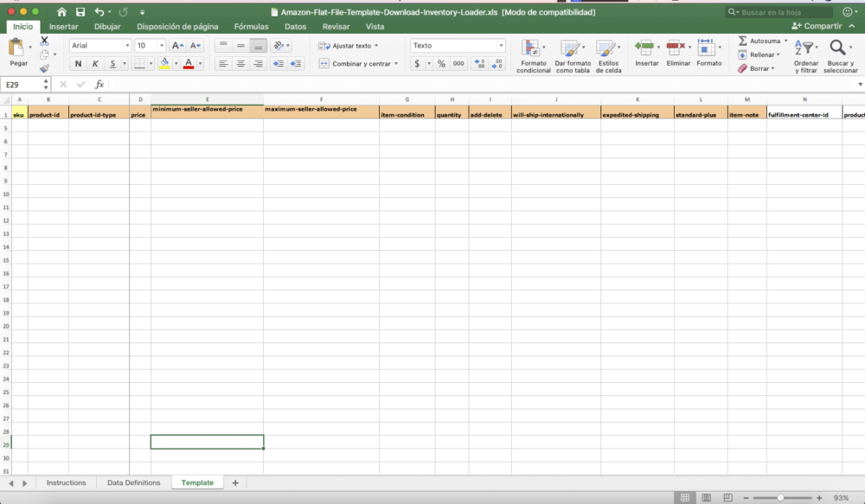Expand Autosuma dropdown arrow

785,41
